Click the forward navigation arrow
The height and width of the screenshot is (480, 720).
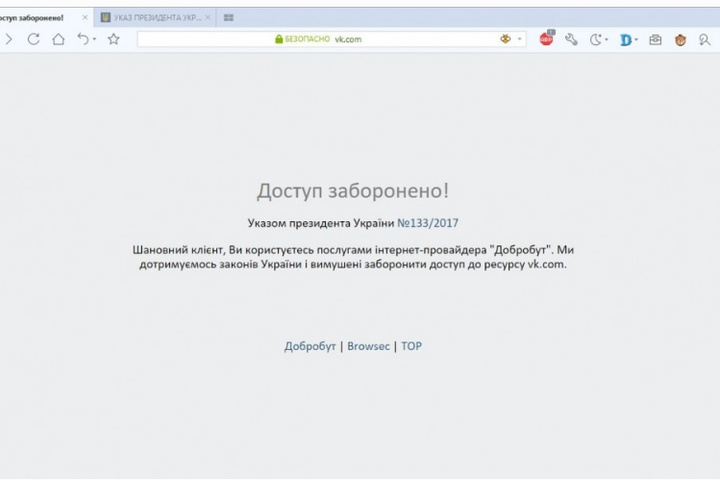click(x=9, y=39)
